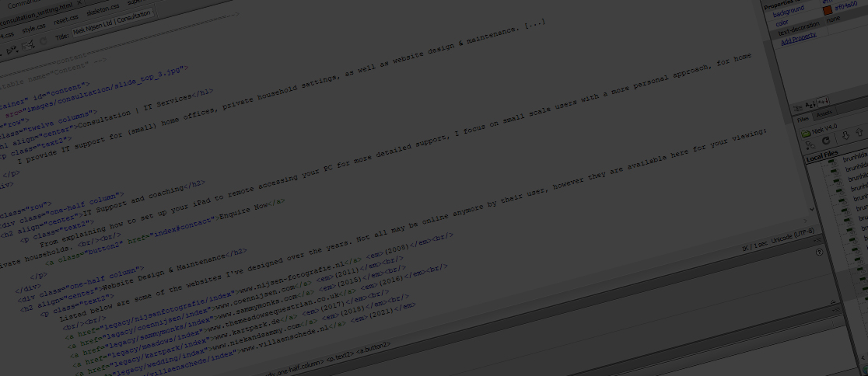Click the Get files down-arrow icon

point(845,135)
